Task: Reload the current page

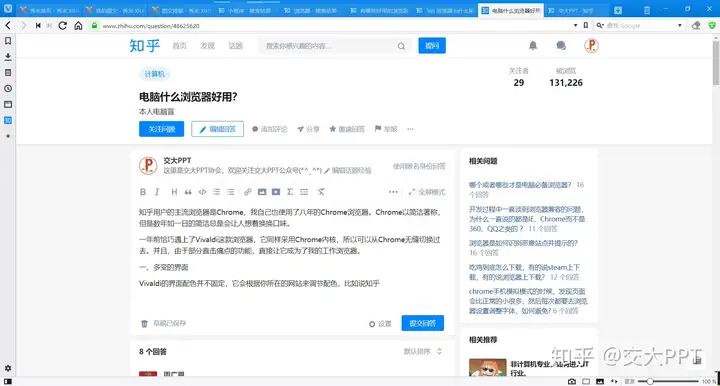Action: 62,26
